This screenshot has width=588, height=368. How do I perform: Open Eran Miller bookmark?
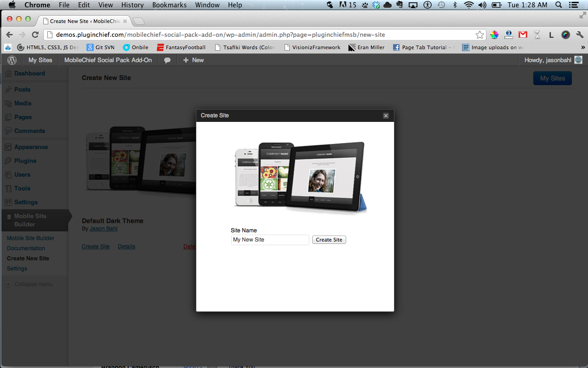366,47
